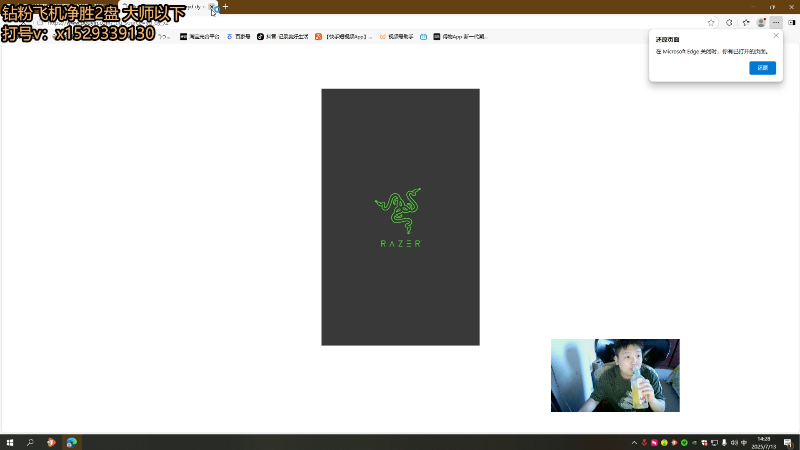The width and height of the screenshot is (800, 450).
Task: Open the pink tray icon
Action: [x=654, y=442]
